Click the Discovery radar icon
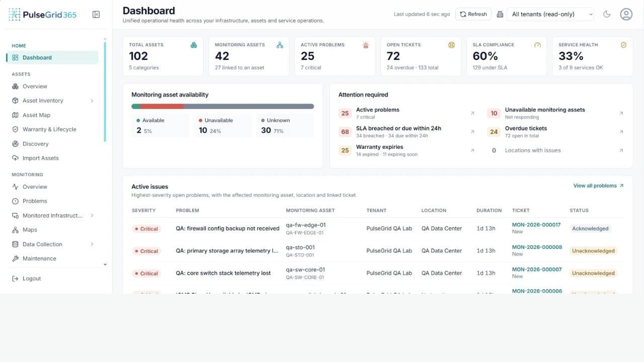Image resolution: width=644 pixels, height=362 pixels. (x=15, y=144)
